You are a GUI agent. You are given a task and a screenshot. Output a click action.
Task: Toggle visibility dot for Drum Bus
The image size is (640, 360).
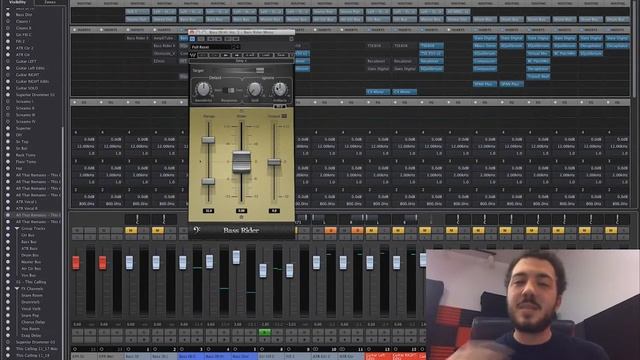pyautogui.click(x=8, y=255)
